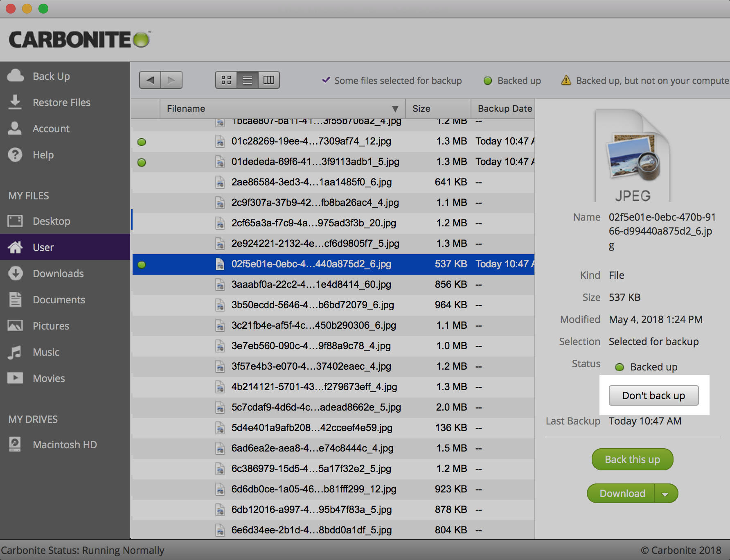
Task: Switch to column view mode
Action: (x=269, y=80)
